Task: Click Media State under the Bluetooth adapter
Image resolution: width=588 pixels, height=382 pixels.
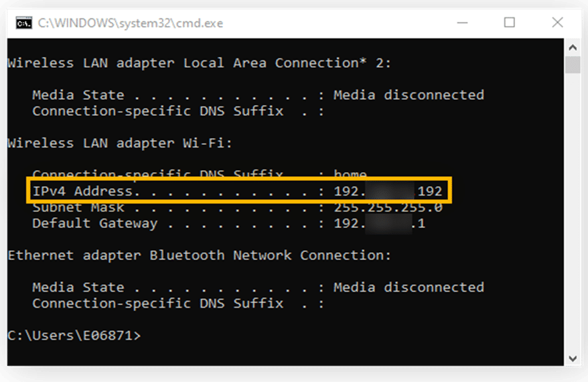Action: (x=78, y=287)
